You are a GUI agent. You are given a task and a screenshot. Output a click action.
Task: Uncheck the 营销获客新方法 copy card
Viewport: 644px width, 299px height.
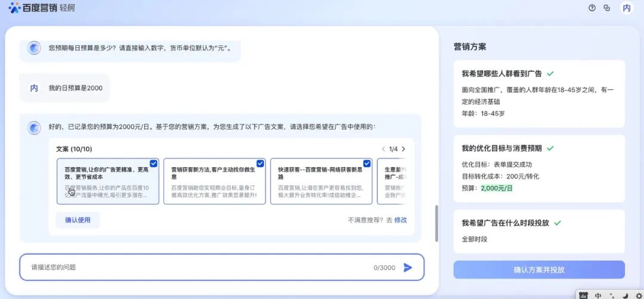tap(260, 164)
